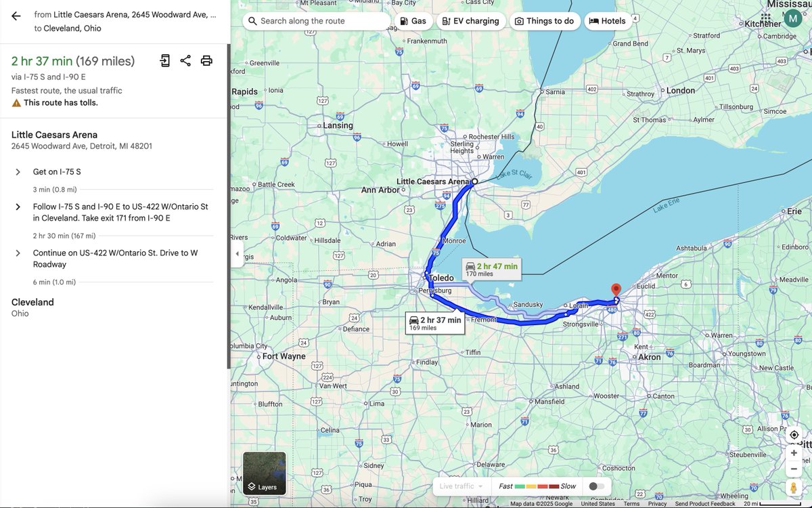Screen dimensions: 812x508
Task: Search Hotels along the route
Action: tap(608, 20)
